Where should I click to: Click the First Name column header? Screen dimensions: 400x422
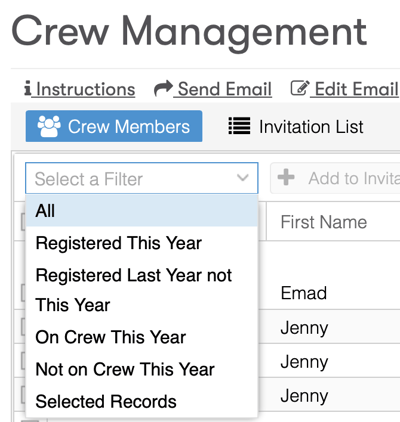(324, 222)
